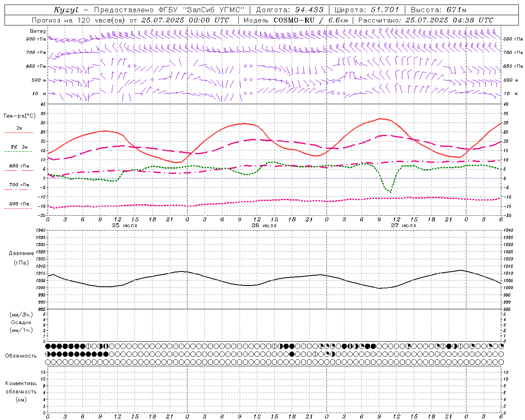
Task: Click the "Тем-ра(°C)" temperature panel label
Action: coord(19,116)
